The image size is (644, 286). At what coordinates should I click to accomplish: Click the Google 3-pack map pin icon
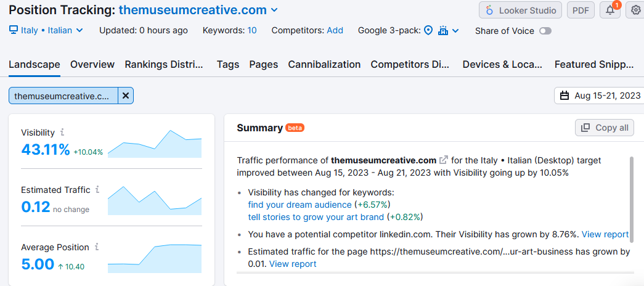point(428,30)
